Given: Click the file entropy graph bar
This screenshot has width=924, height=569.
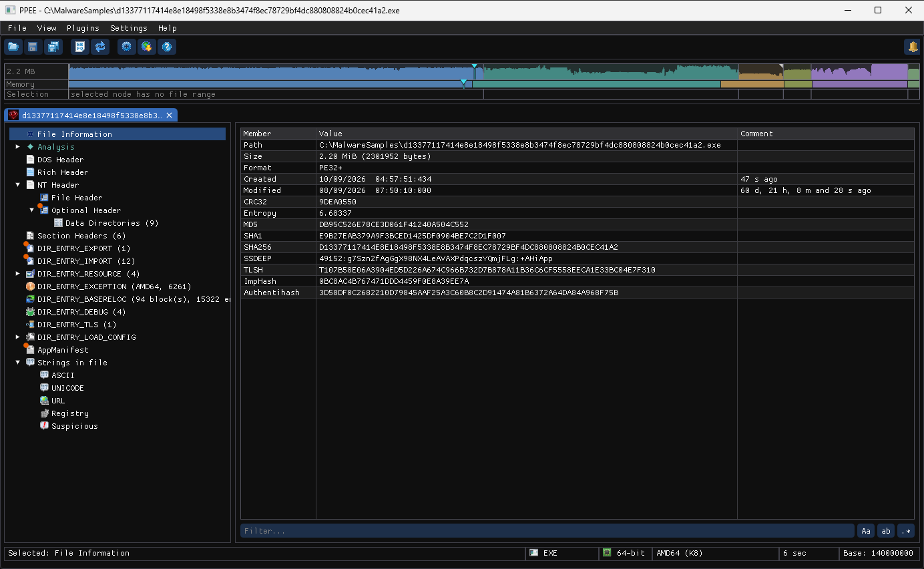Looking at the screenshot, I should [x=494, y=71].
